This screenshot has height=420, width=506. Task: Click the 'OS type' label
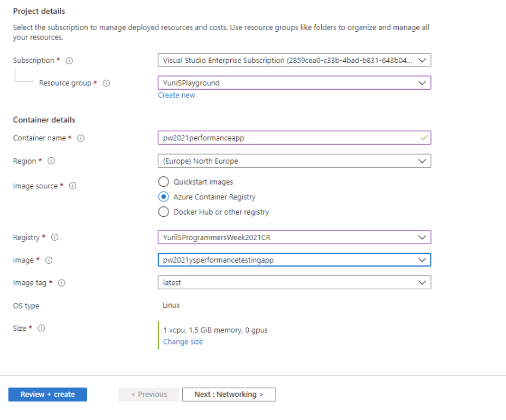pyautogui.click(x=26, y=306)
